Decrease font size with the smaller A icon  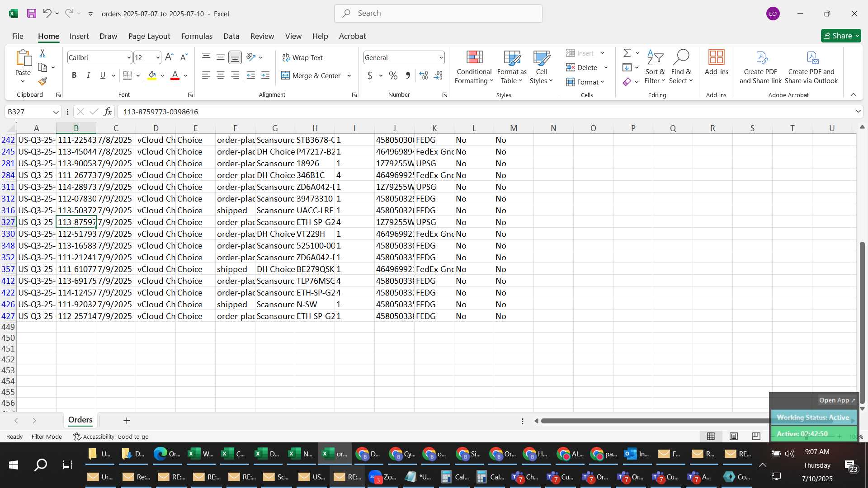[184, 57]
